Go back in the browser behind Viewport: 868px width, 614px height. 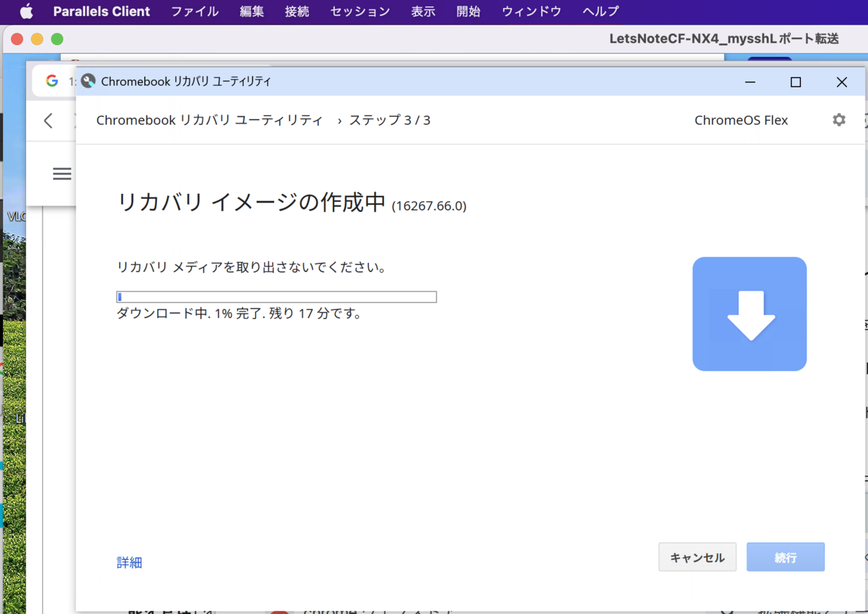pyautogui.click(x=48, y=121)
